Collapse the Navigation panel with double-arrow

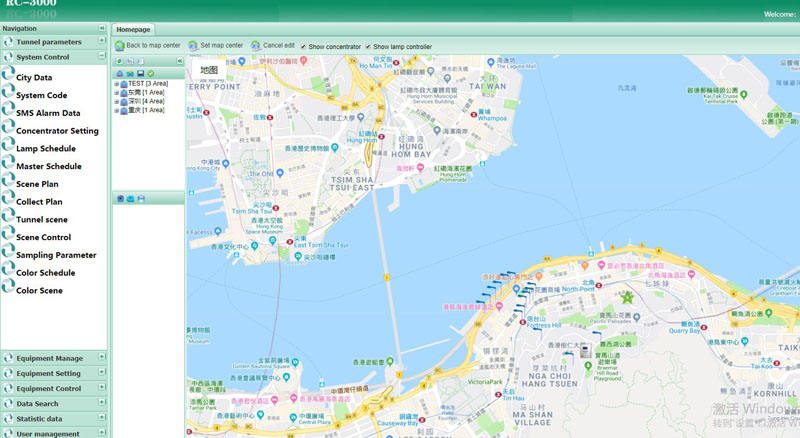click(101, 28)
